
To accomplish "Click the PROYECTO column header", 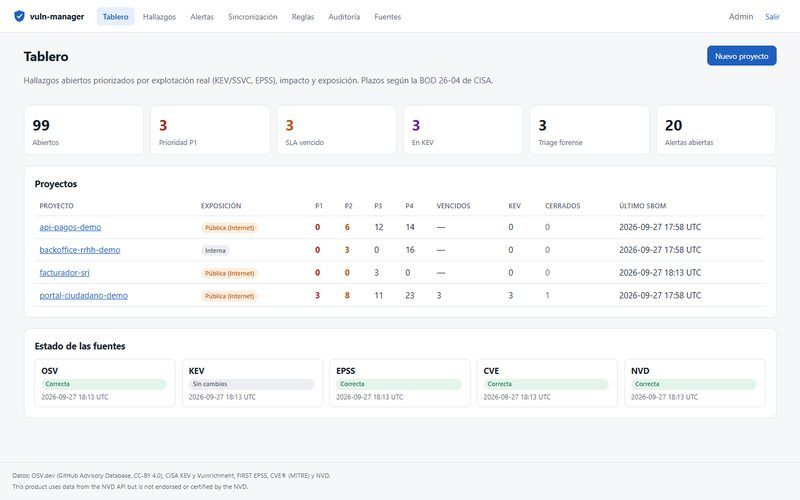I will tap(57, 206).
